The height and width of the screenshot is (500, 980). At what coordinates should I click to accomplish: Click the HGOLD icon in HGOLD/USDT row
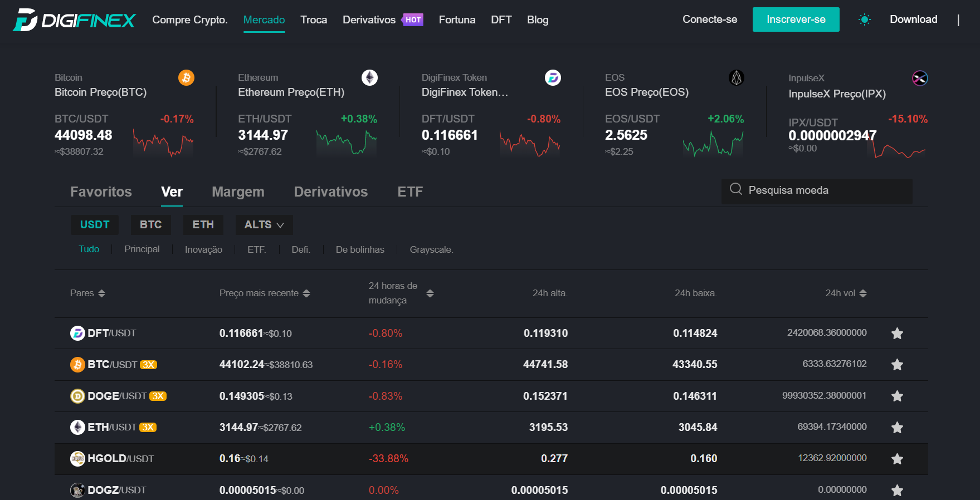(x=77, y=458)
